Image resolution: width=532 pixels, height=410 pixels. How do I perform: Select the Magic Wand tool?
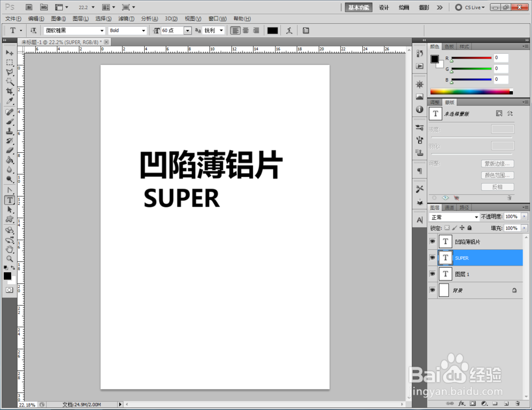click(x=10, y=81)
